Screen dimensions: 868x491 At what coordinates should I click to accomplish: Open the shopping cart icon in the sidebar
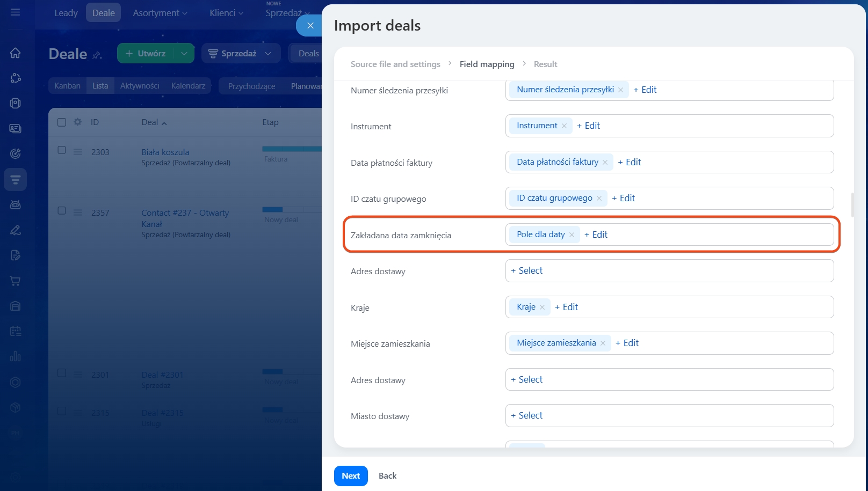[15, 281]
